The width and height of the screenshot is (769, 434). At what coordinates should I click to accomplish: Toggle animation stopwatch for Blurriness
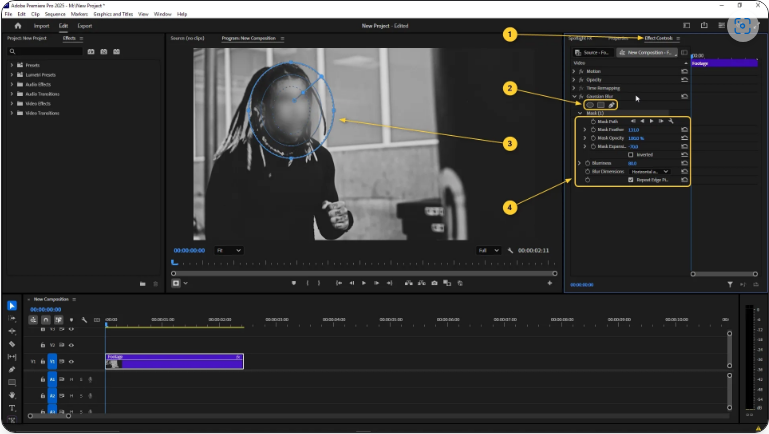[x=588, y=163]
